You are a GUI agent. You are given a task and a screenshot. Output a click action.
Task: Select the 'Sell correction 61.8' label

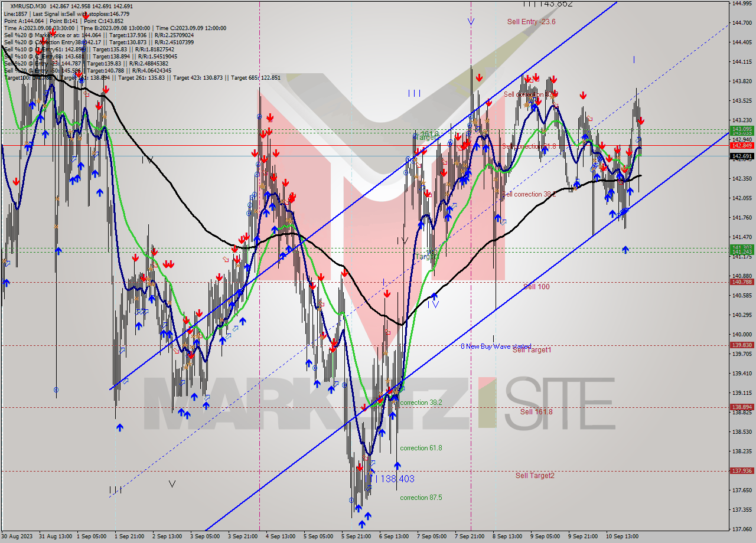[529, 146]
